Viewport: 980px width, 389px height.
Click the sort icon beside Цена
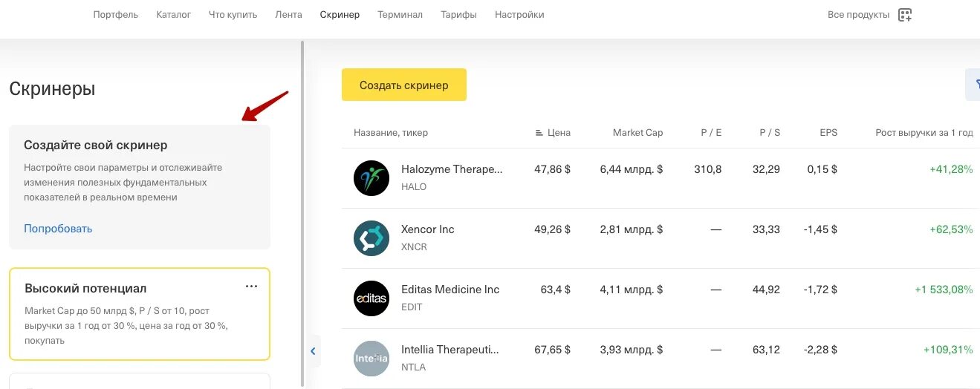[539, 133]
